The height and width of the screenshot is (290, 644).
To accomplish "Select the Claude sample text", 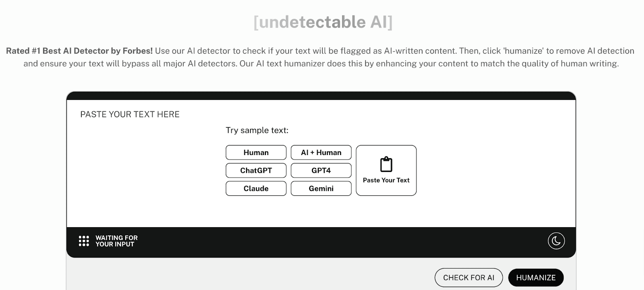I will [x=256, y=188].
